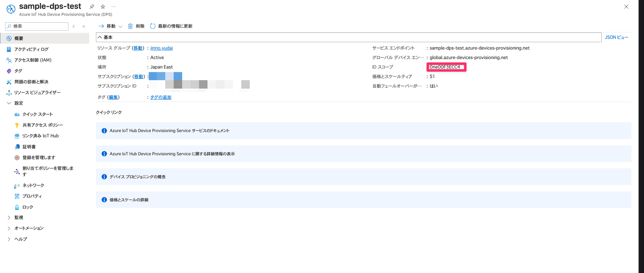Click the 自動フェールオーバー value はい
The width and height of the screenshot is (644, 273).
click(x=434, y=86)
